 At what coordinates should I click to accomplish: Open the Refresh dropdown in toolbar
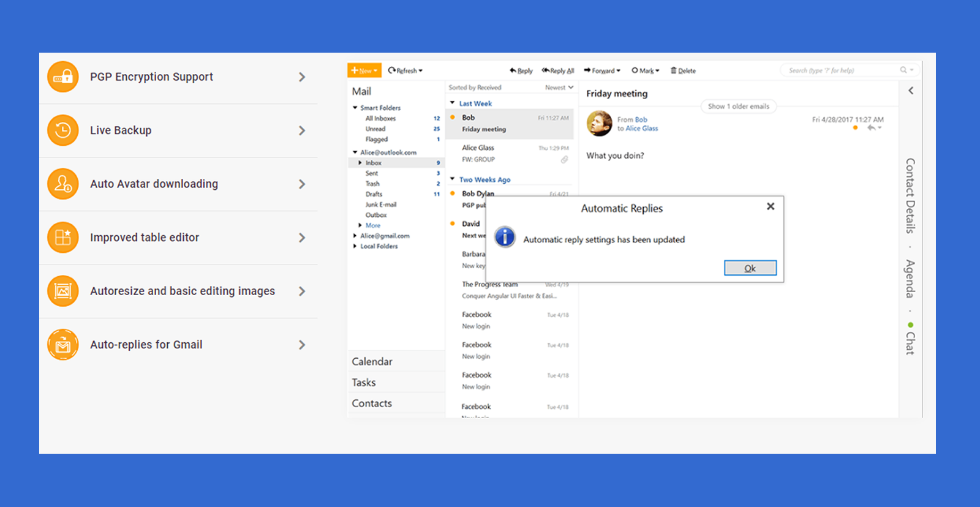click(406, 70)
